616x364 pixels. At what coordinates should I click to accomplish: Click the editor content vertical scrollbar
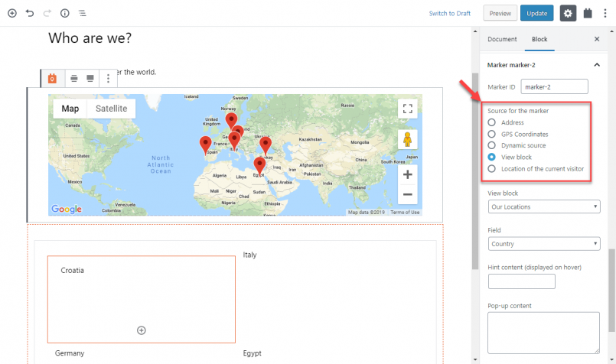[475, 171]
